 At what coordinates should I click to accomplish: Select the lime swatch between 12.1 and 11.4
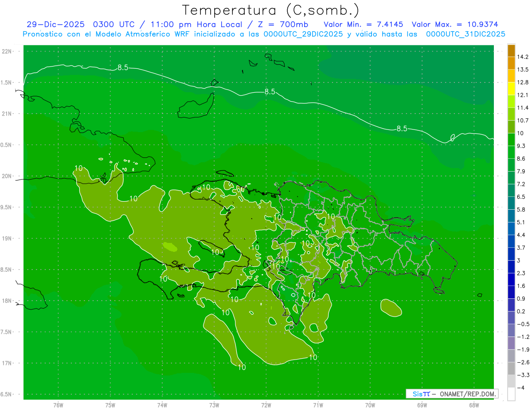(511, 101)
